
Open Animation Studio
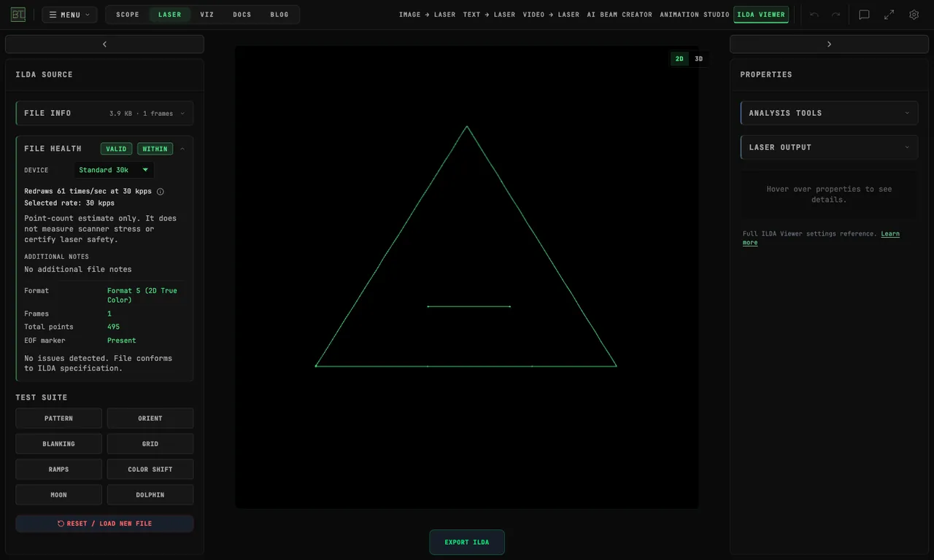click(x=695, y=15)
